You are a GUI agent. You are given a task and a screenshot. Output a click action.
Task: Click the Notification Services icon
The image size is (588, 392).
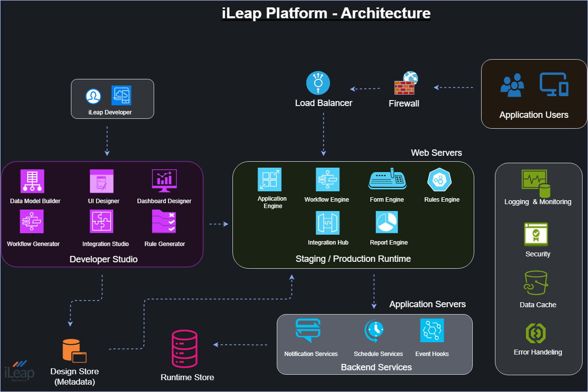click(308, 330)
